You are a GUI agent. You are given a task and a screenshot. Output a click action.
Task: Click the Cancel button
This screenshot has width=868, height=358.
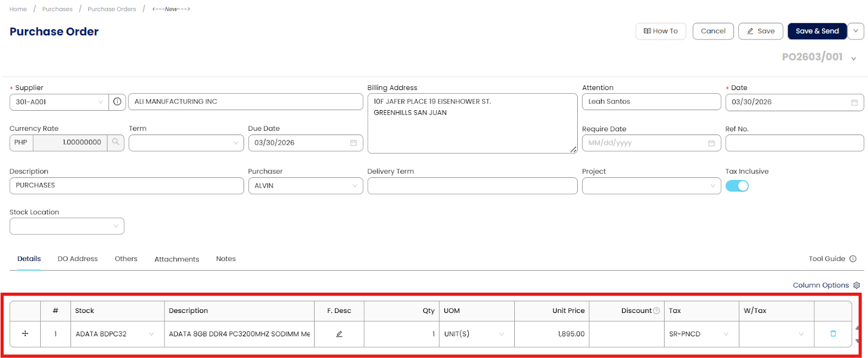(x=713, y=31)
